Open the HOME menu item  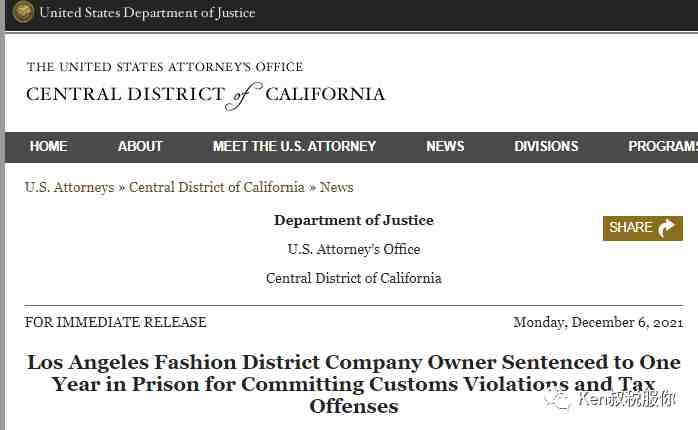(x=49, y=146)
